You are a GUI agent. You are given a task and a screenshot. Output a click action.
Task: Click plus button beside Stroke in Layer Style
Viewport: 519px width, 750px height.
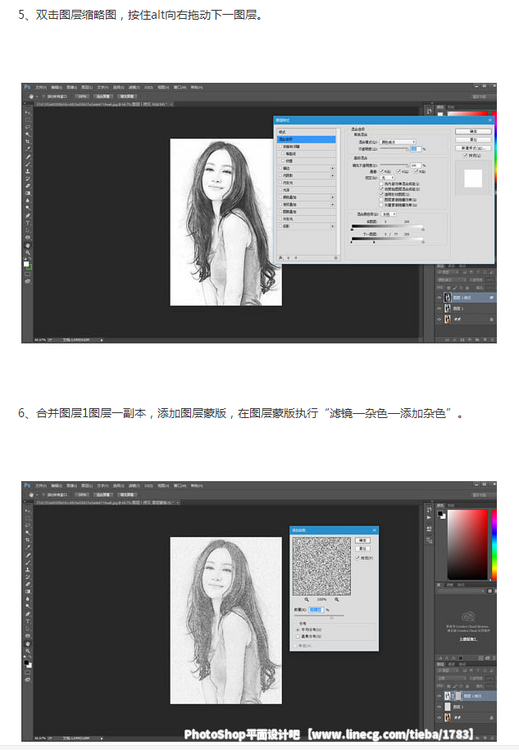(333, 168)
